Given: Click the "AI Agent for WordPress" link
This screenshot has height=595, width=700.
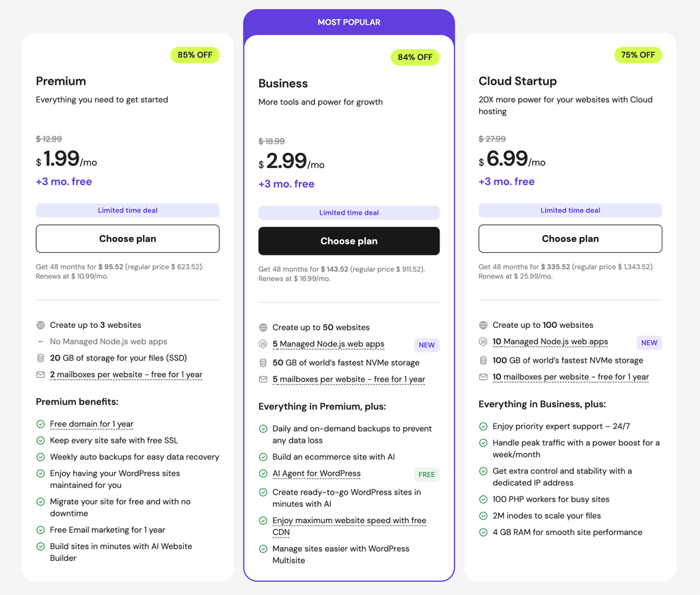Looking at the screenshot, I should pos(317,473).
